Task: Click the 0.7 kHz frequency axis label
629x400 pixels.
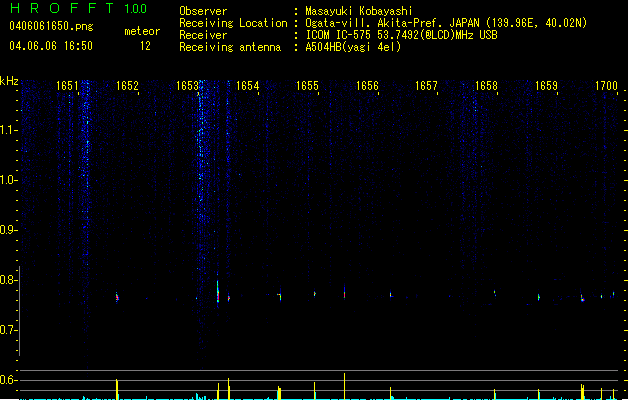Action: point(7,330)
